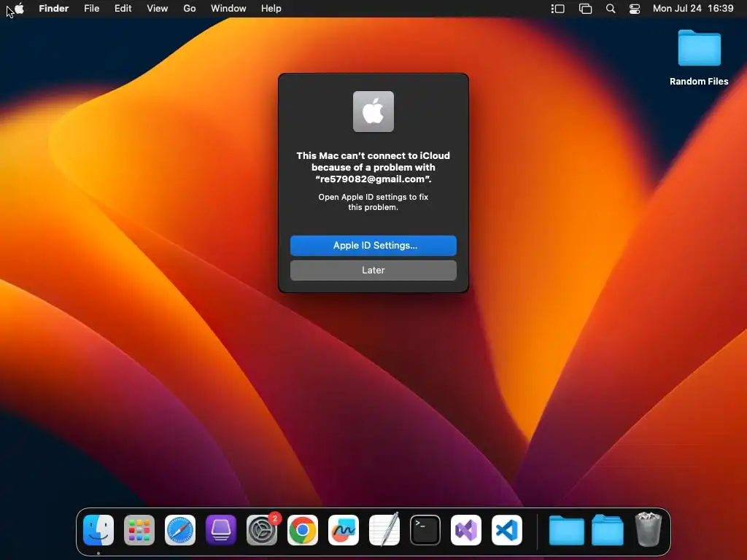The image size is (747, 560).
Task: Click the iCloud error headline text
Action: (x=373, y=168)
